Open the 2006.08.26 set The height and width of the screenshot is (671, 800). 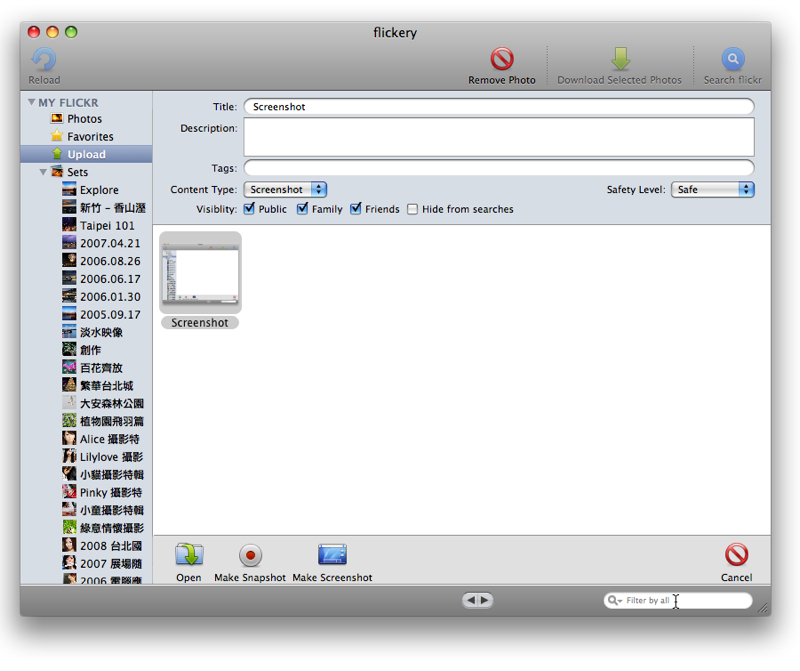[86, 261]
